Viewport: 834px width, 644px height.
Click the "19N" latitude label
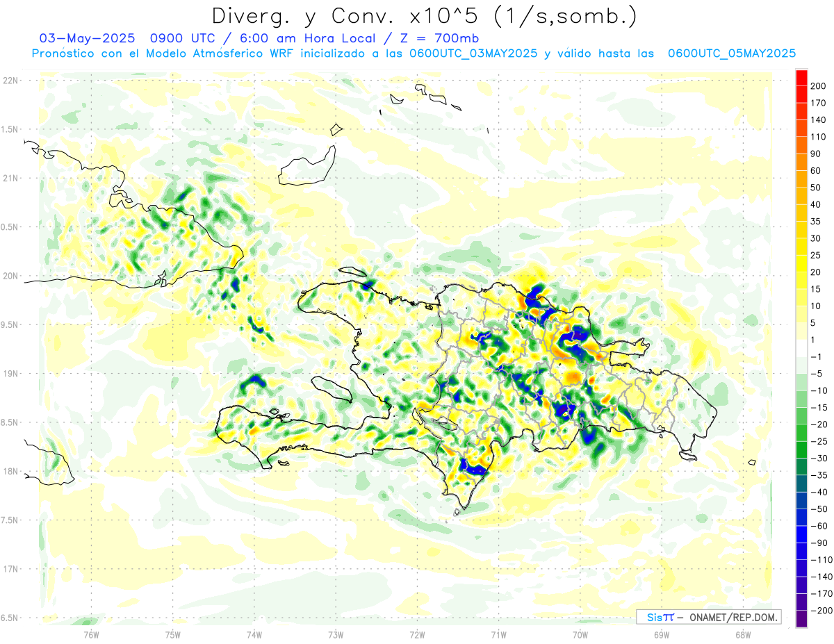pos(11,374)
